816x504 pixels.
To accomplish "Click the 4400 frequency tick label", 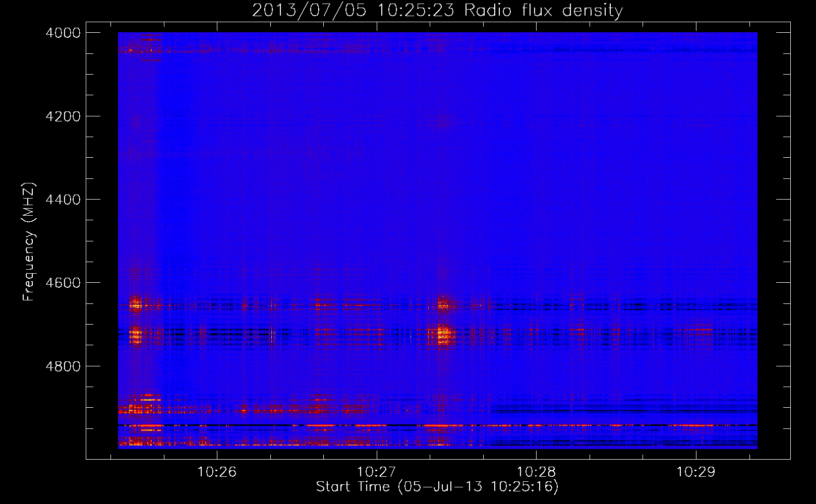I will click(x=63, y=200).
